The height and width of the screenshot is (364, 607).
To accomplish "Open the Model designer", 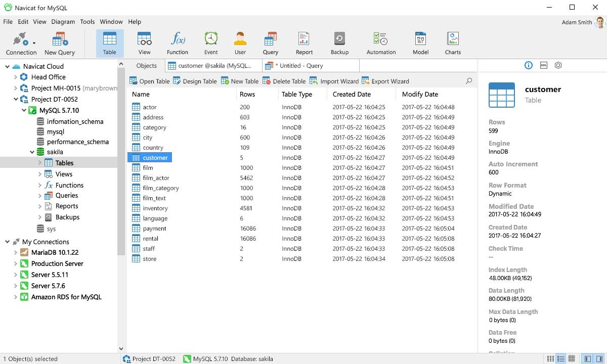I will 420,41.
